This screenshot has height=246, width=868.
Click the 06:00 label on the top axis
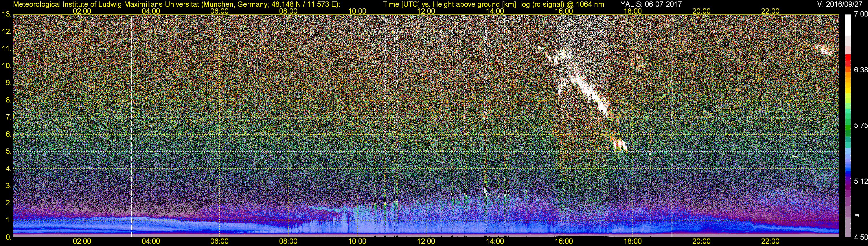coord(219,11)
